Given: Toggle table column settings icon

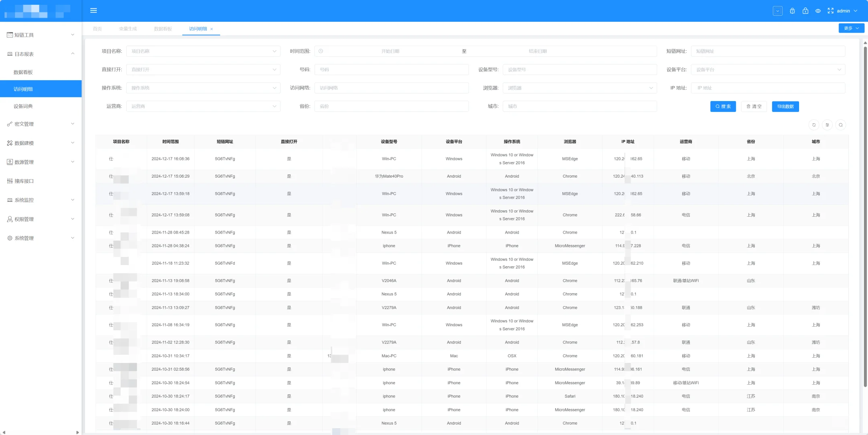Looking at the screenshot, I should pos(827,125).
